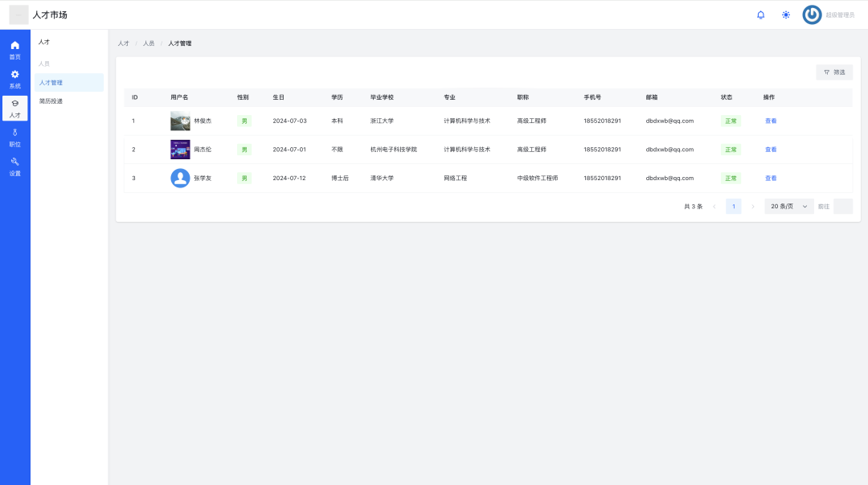Open the 简历投递 submenu item

point(51,101)
